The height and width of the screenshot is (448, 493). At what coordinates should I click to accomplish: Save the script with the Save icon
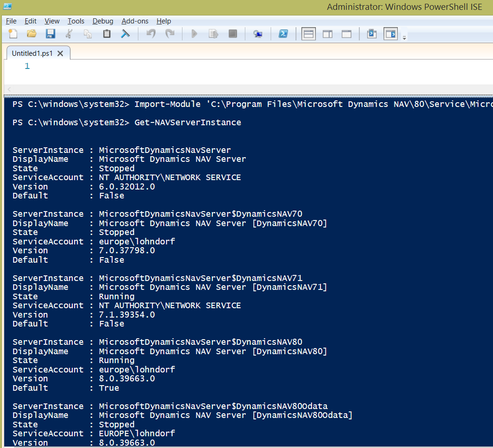pos(50,33)
